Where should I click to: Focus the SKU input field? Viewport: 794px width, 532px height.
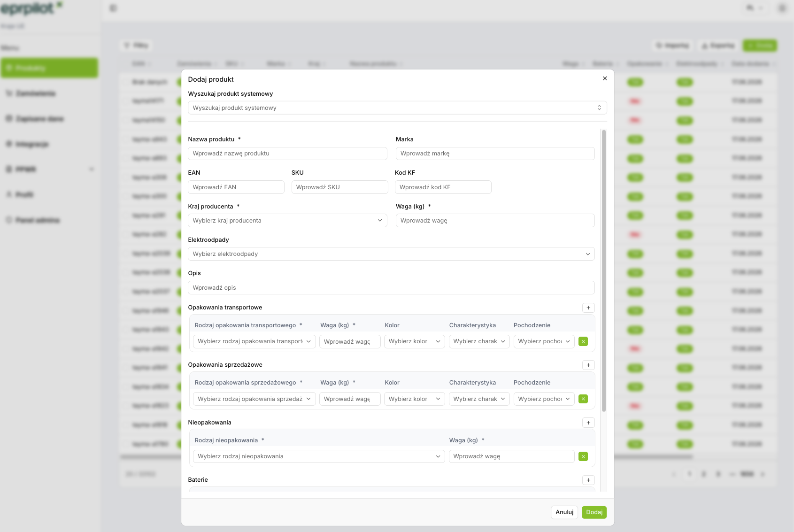tap(340, 187)
